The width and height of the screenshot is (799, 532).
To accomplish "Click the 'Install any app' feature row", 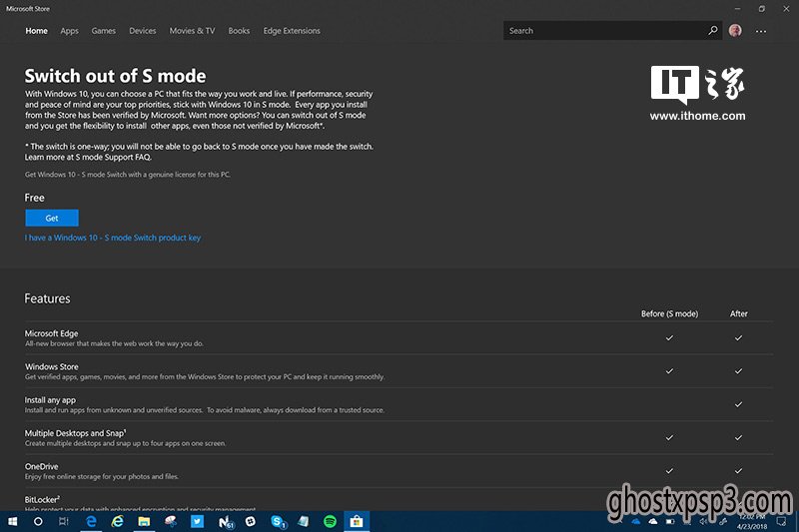I will point(399,404).
